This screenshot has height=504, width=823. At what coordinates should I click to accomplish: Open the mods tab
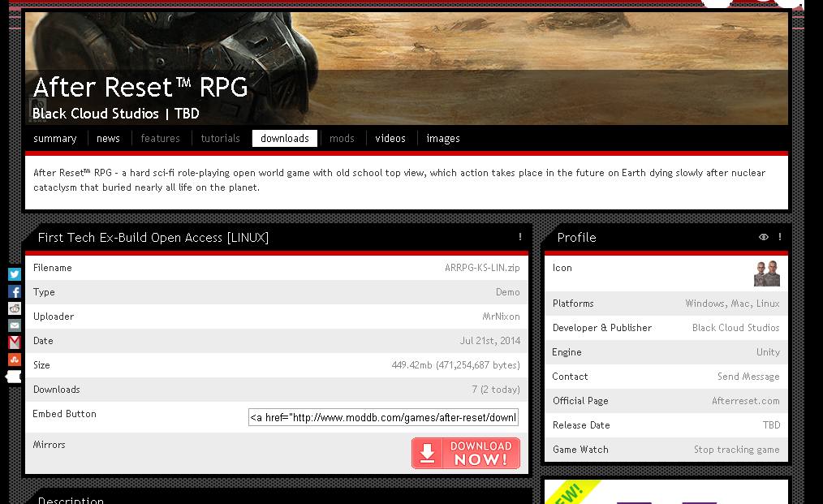343,139
